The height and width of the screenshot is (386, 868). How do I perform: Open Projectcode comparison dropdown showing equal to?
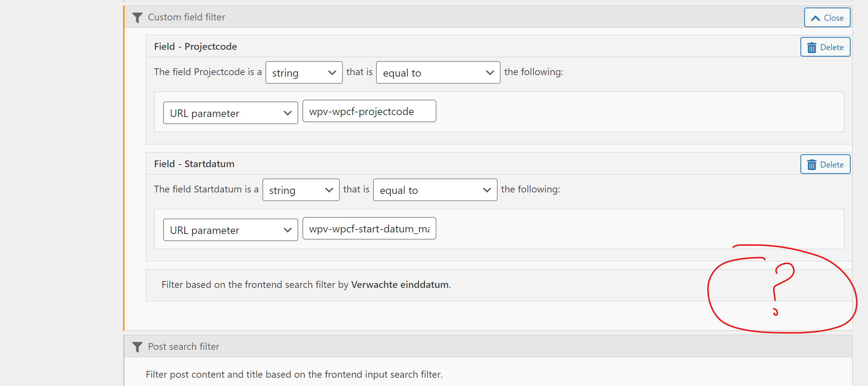coord(438,72)
